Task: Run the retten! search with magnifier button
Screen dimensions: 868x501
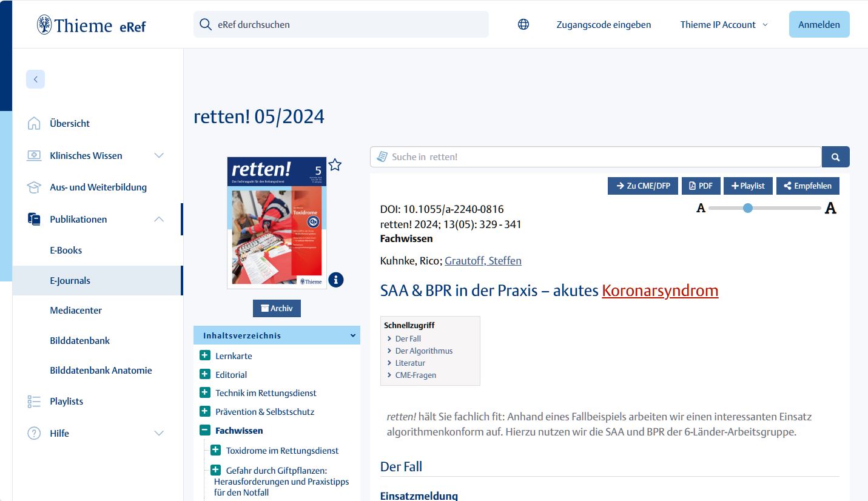Action: click(x=836, y=157)
